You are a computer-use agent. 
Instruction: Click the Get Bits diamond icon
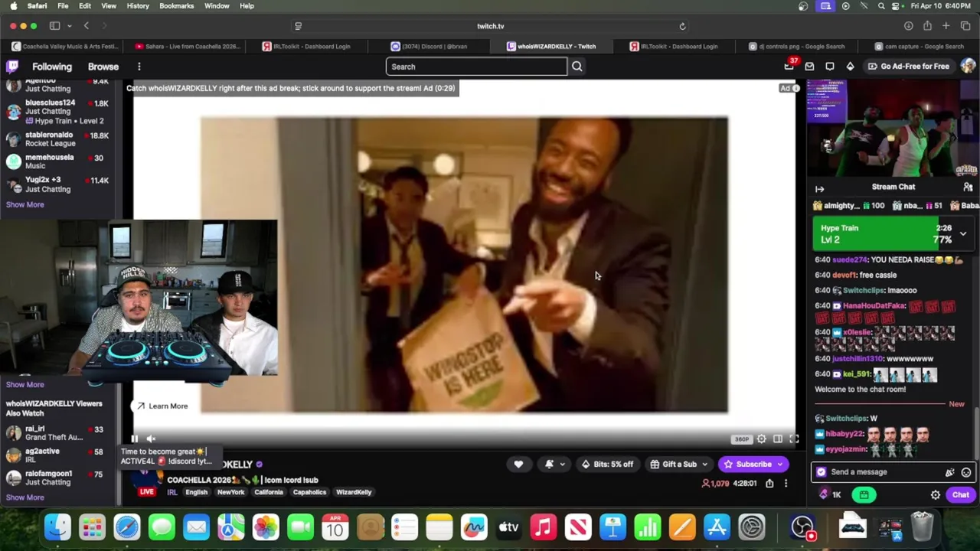(x=850, y=67)
